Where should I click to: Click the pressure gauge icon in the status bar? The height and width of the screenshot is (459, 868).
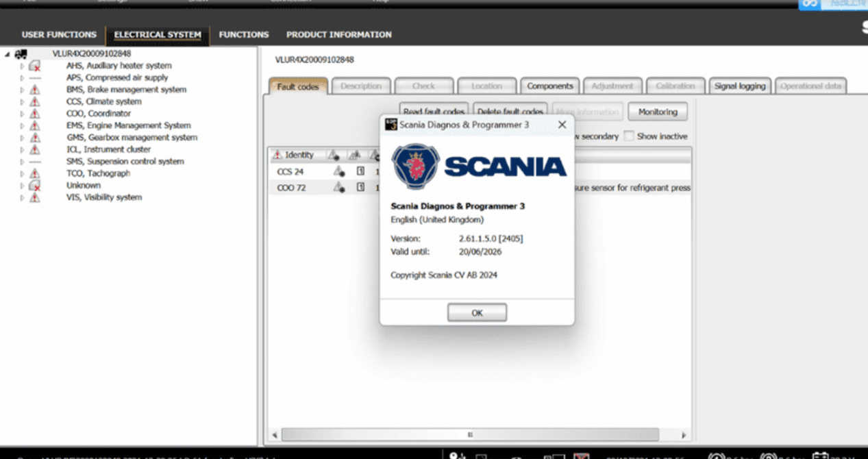[717, 456]
